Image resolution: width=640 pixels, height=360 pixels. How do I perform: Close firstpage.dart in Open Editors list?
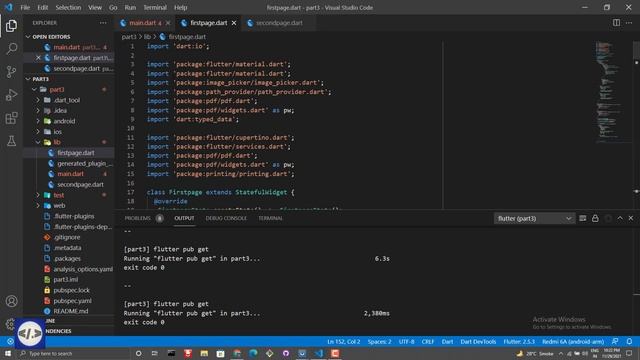coord(38,58)
